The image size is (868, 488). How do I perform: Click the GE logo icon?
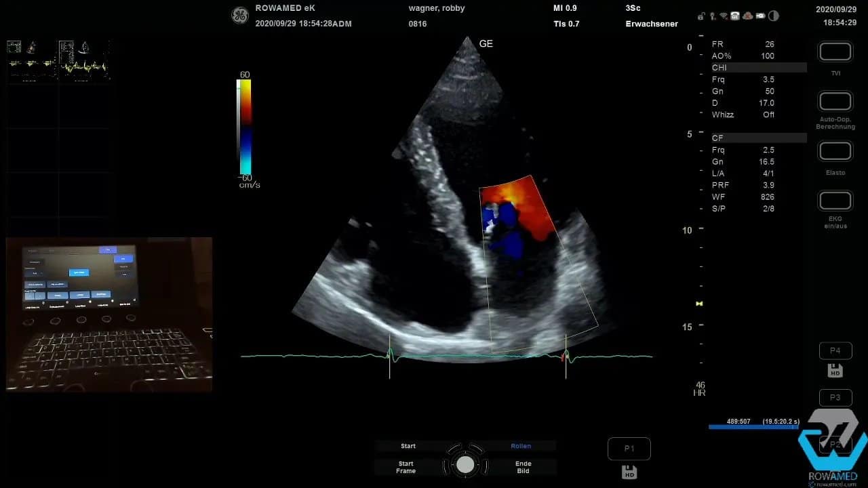(239, 16)
